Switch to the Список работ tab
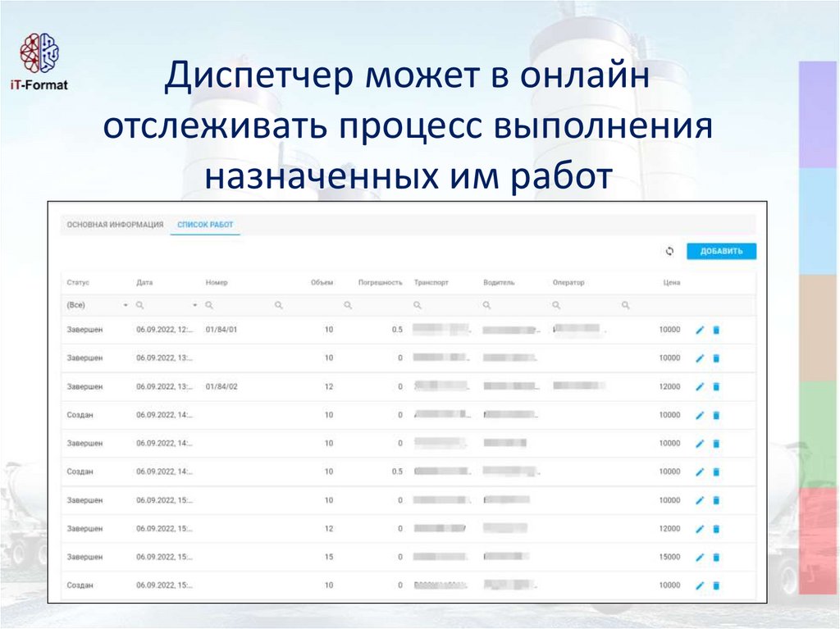The width and height of the screenshot is (840, 629). [205, 225]
